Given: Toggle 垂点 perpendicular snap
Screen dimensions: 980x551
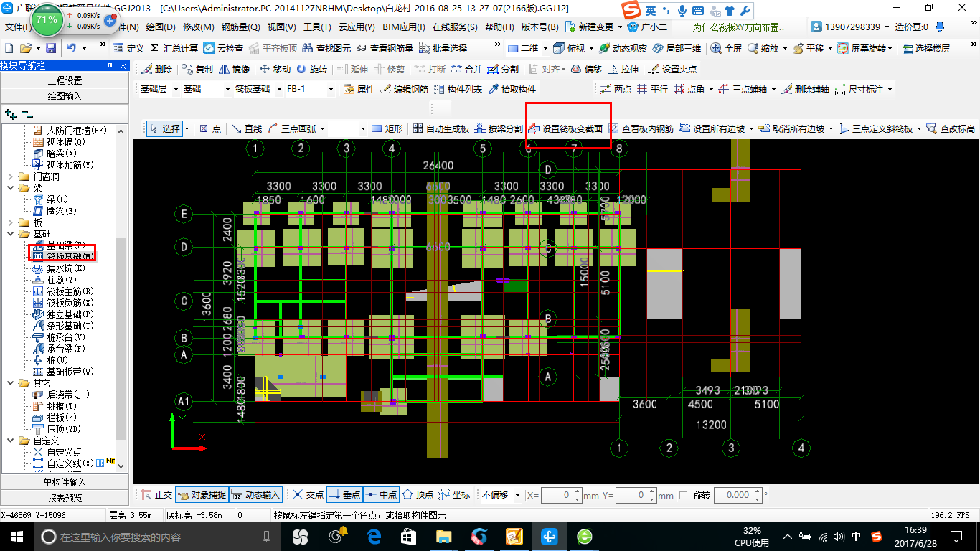Looking at the screenshot, I should click(x=344, y=495).
